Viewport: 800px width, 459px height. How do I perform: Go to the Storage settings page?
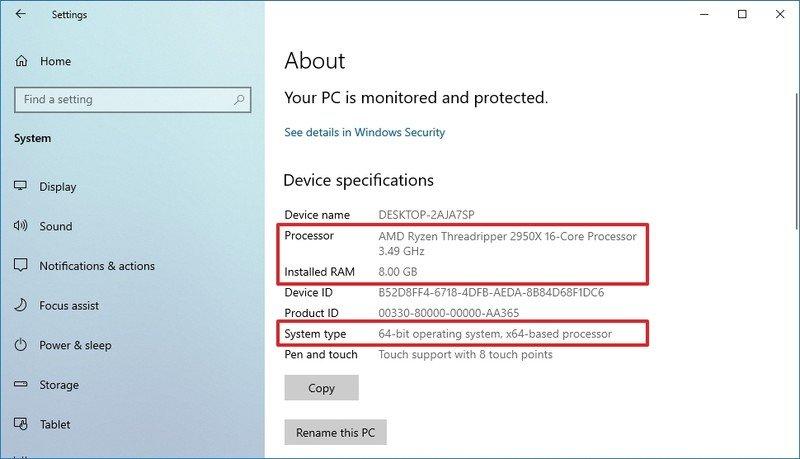point(59,385)
